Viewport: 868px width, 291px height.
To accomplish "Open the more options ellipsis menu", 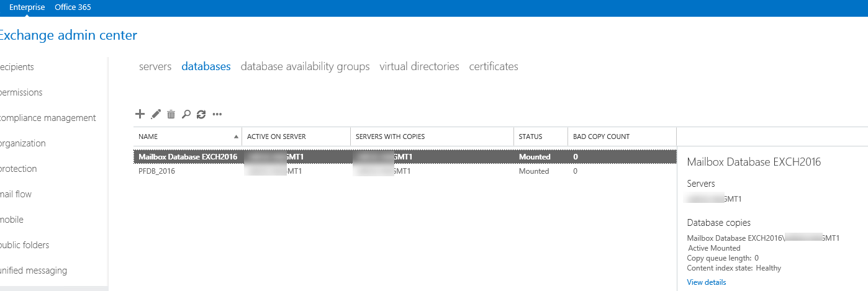I will 217,114.
